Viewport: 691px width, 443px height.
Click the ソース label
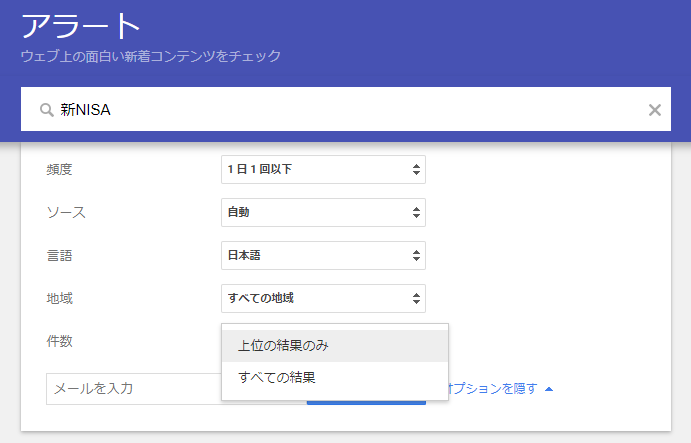pos(66,212)
